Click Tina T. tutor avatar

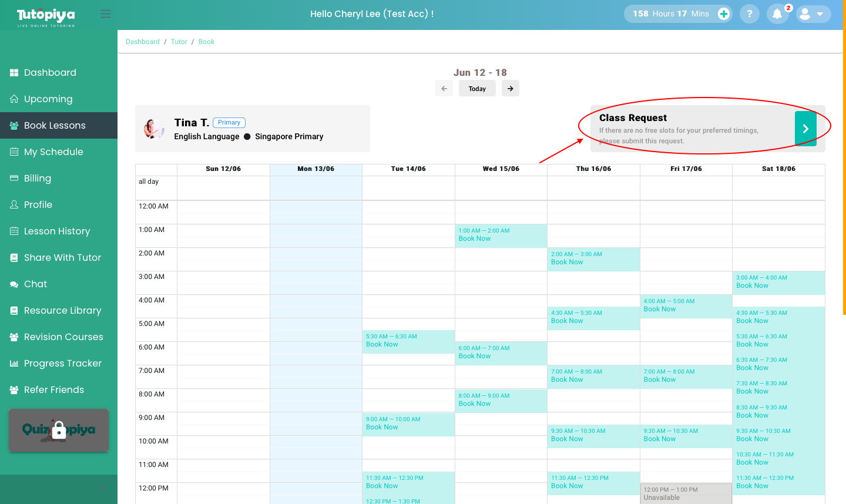click(155, 129)
